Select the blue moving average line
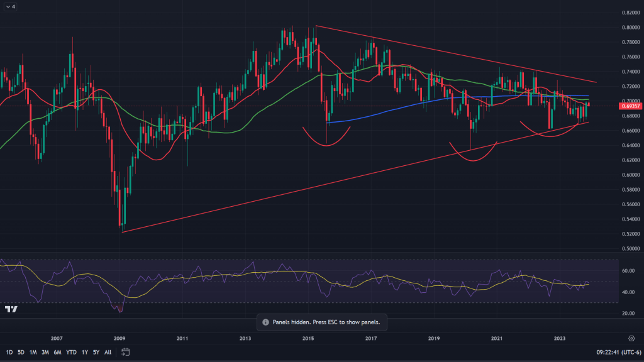The image size is (644, 362). 377,115
